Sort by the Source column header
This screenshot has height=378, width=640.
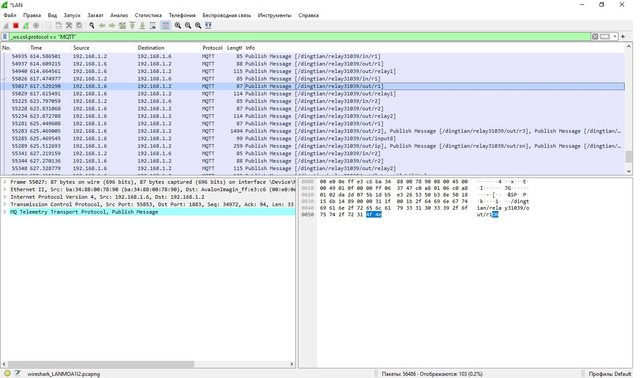103,48
